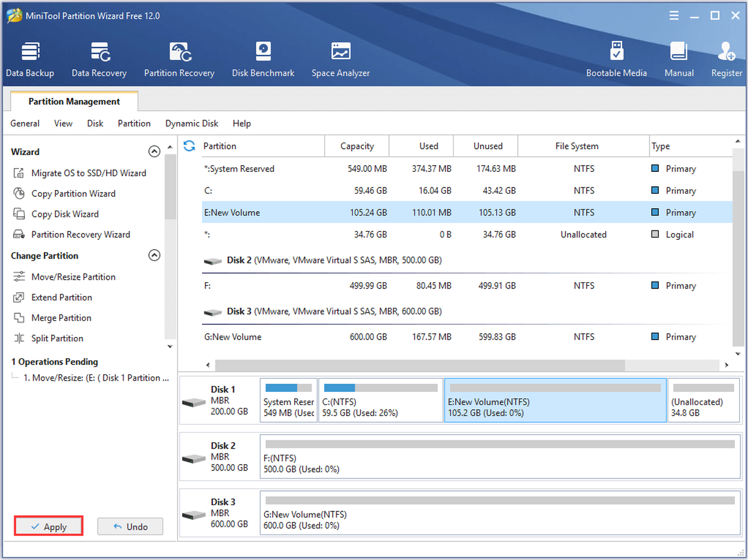Screen dimensions: 748x560
Task: Click the Undo button
Action: point(130,526)
